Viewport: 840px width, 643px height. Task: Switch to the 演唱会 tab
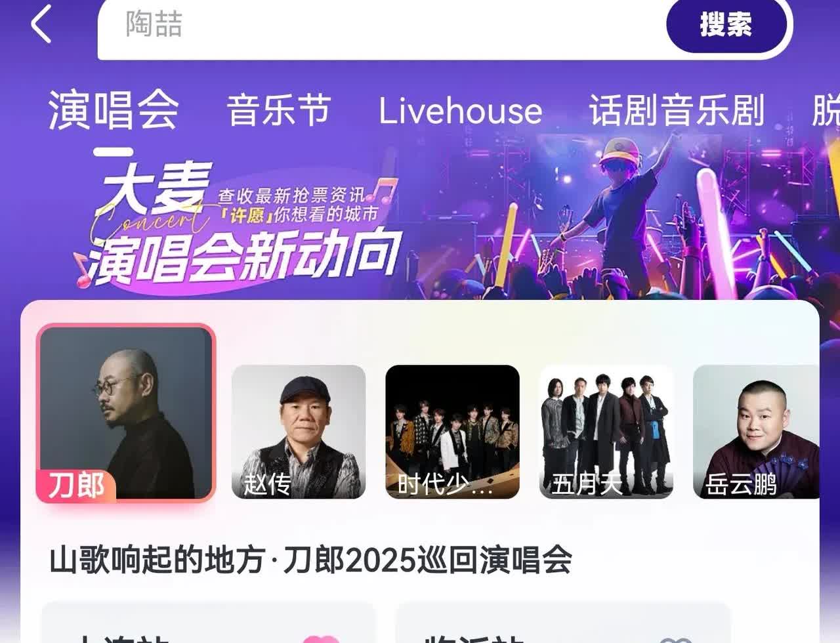(113, 110)
